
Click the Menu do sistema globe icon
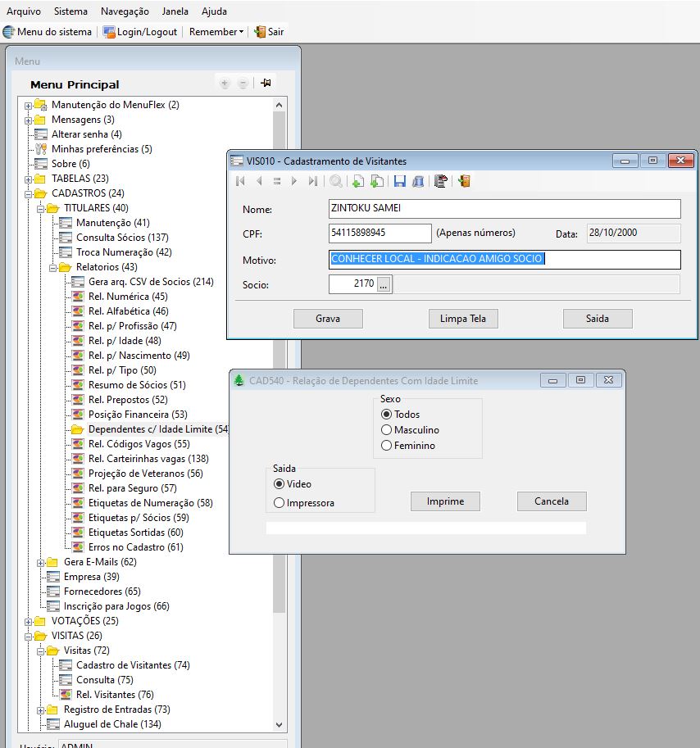(x=9, y=32)
